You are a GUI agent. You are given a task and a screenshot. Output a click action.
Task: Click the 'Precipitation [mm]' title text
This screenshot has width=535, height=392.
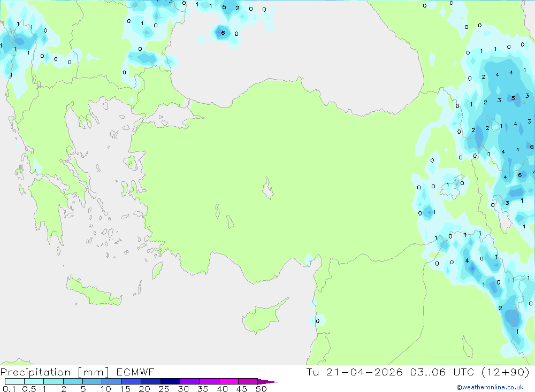[x=55, y=372]
